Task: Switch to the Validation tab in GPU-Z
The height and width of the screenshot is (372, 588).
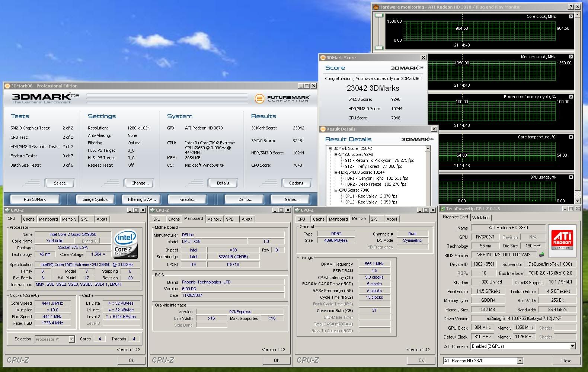Action: click(x=481, y=218)
